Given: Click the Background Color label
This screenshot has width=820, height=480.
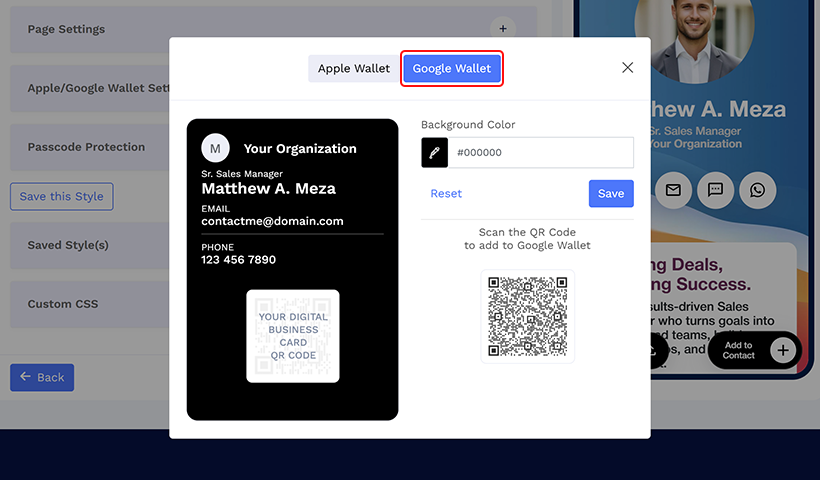Looking at the screenshot, I should click(x=468, y=124).
